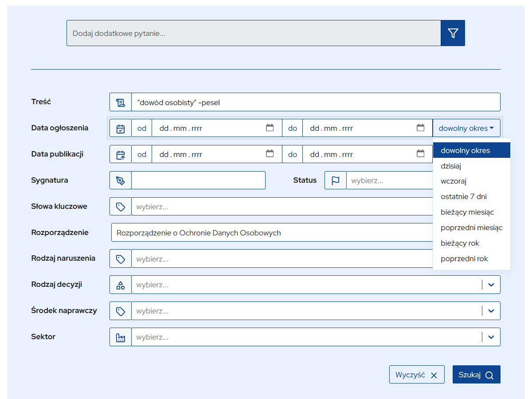Click the tag icon for Słowa kluczowe
This screenshot has width=532, height=399.
pos(121,207)
